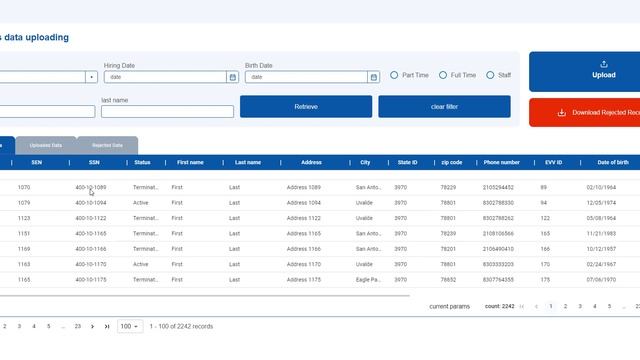
Task: Focus the Birth Date input field
Action: tap(306, 77)
